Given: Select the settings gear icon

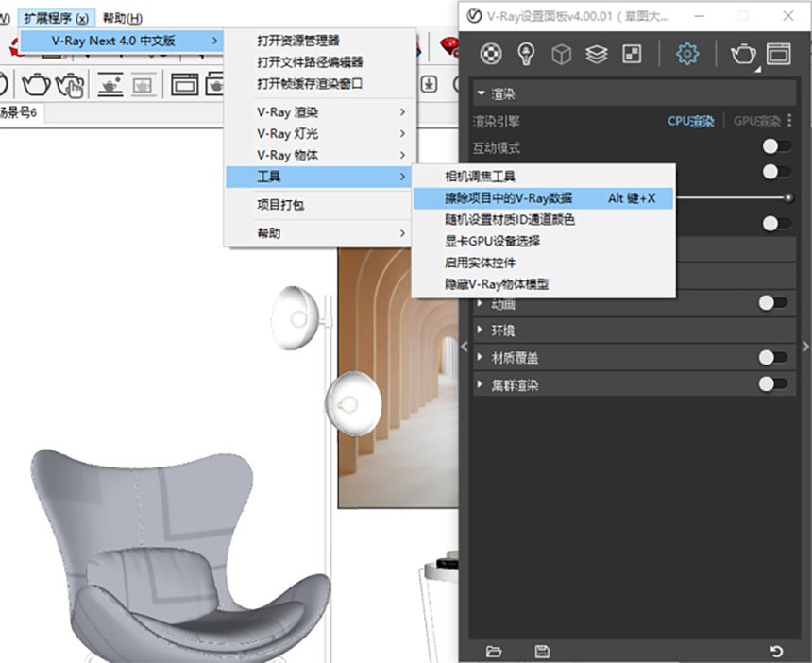Looking at the screenshot, I should coord(687,54).
